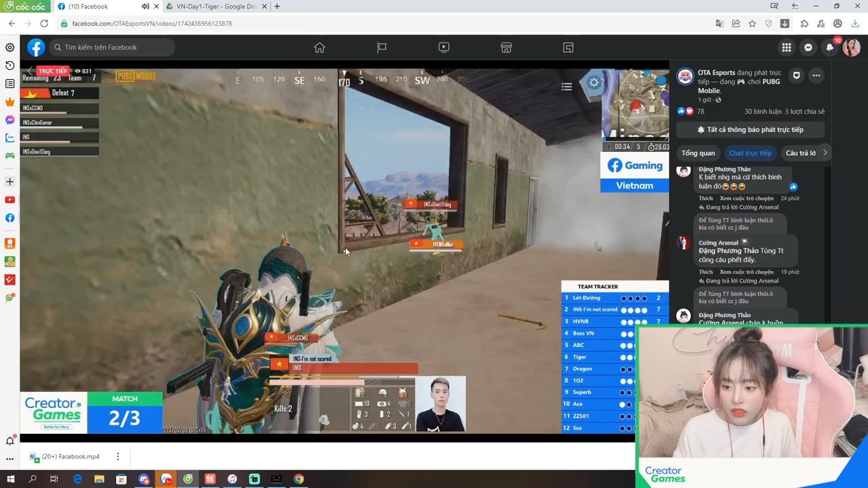Open sidebar games controller icon

coord(9,156)
